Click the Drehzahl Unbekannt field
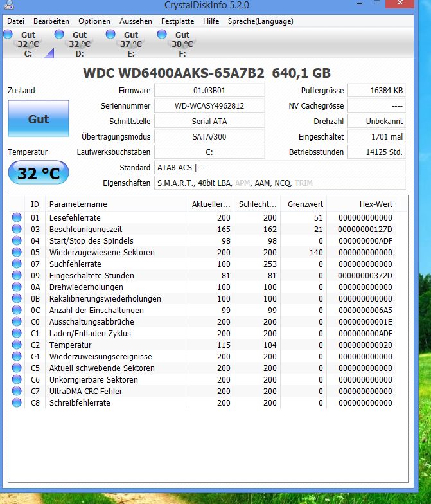This screenshot has width=431, height=504. [x=376, y=121]
